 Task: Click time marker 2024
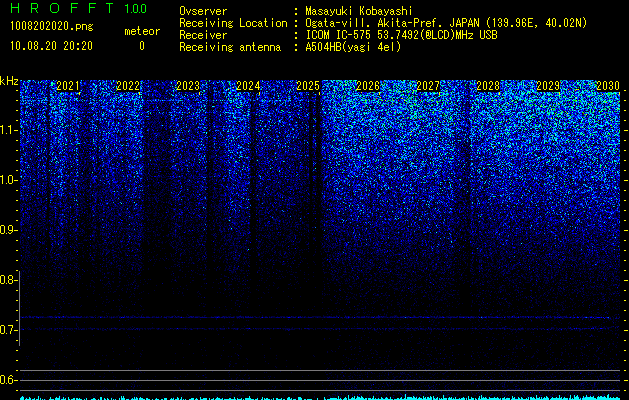(x=248, y=86)
